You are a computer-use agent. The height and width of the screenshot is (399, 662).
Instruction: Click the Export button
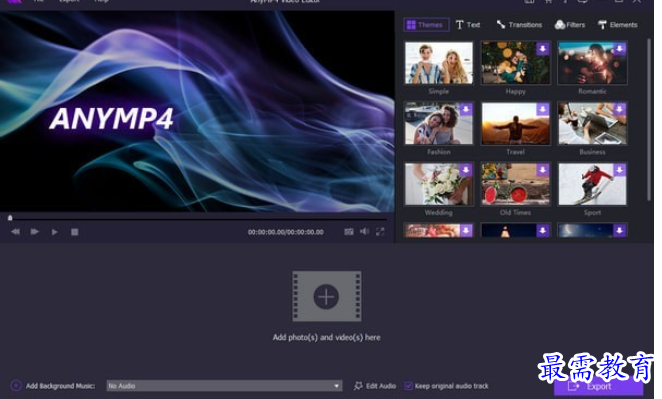point(598,386)
